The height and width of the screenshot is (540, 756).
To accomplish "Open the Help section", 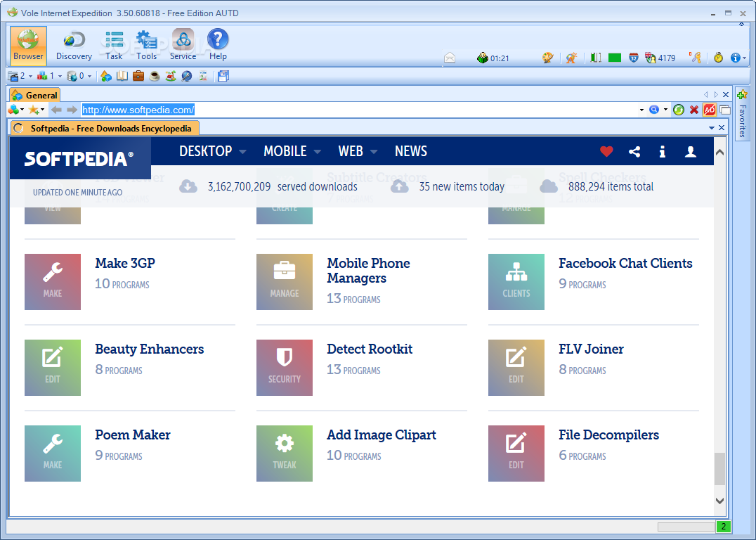I will 217,46.
